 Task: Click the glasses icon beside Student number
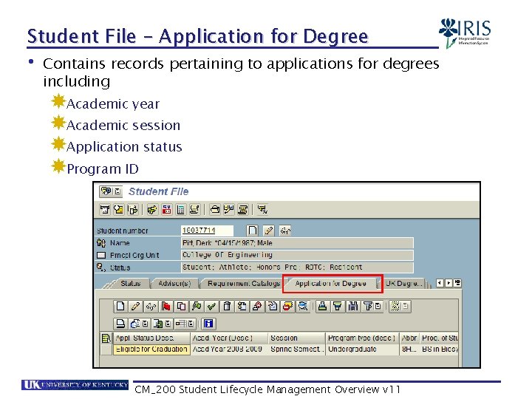click(x=285, y=231)
